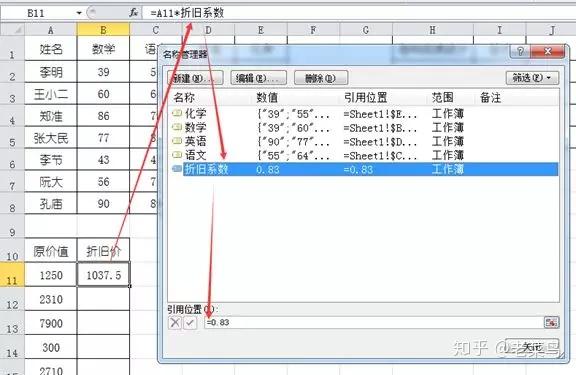Click cell B11 showing 1037.5
576x375 pixels.
(103, 275)
